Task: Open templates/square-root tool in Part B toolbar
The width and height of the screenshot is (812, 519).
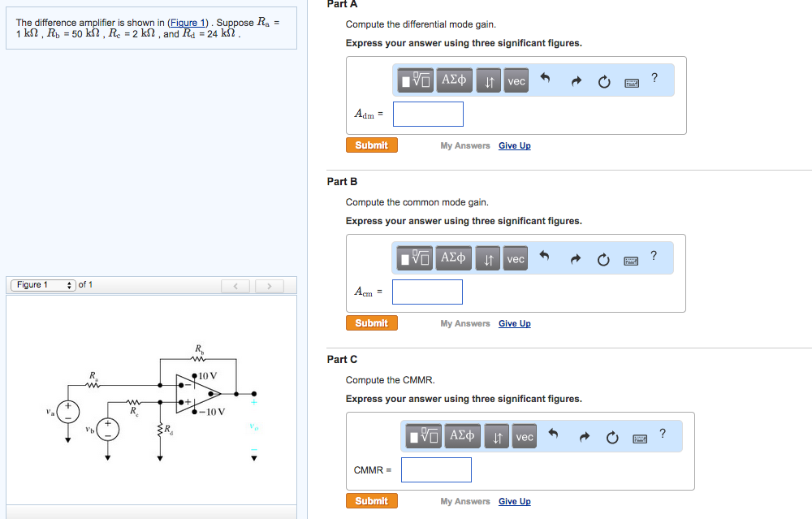Action: (415, 258)
